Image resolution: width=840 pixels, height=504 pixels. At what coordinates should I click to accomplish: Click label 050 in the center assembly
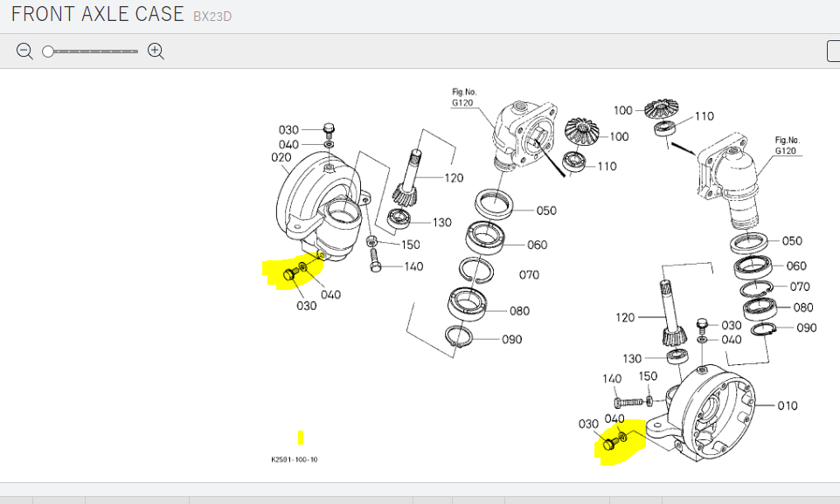pos(546,211)
